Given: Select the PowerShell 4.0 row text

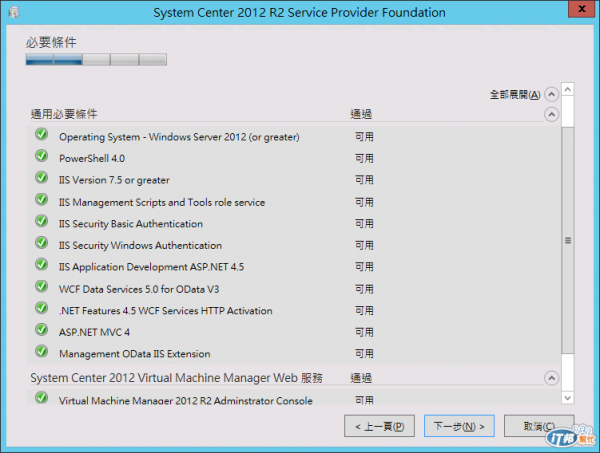Looking at the screenshot, I should [x=92, y=158].
